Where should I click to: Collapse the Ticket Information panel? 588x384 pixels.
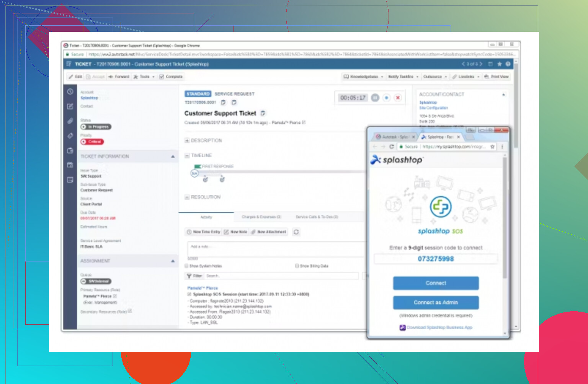tap(173, 157)
